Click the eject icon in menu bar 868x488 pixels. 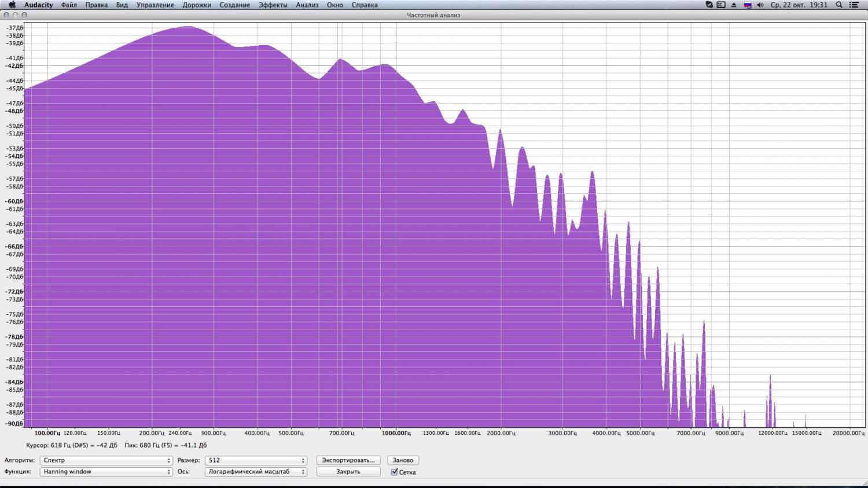(734, 5)
